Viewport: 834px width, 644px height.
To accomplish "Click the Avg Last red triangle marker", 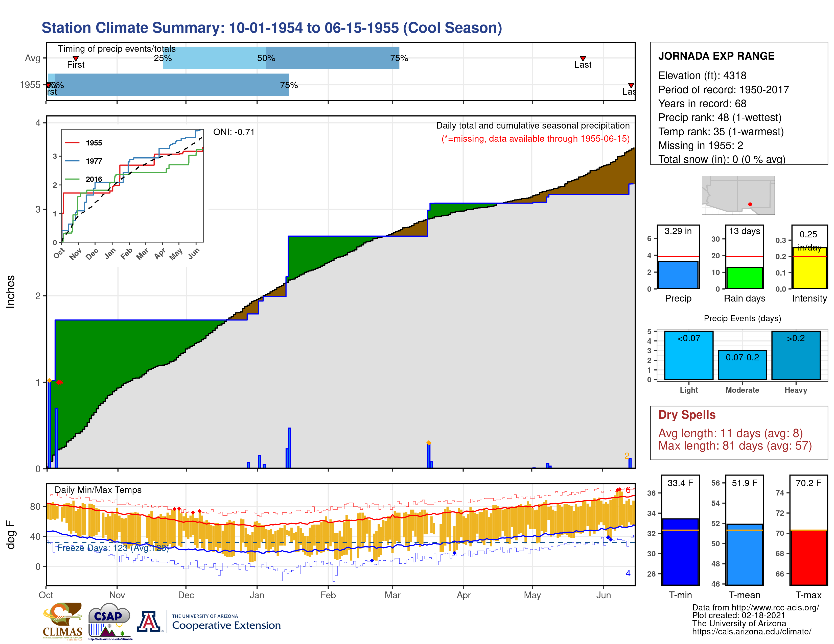I will pos(583,58).
